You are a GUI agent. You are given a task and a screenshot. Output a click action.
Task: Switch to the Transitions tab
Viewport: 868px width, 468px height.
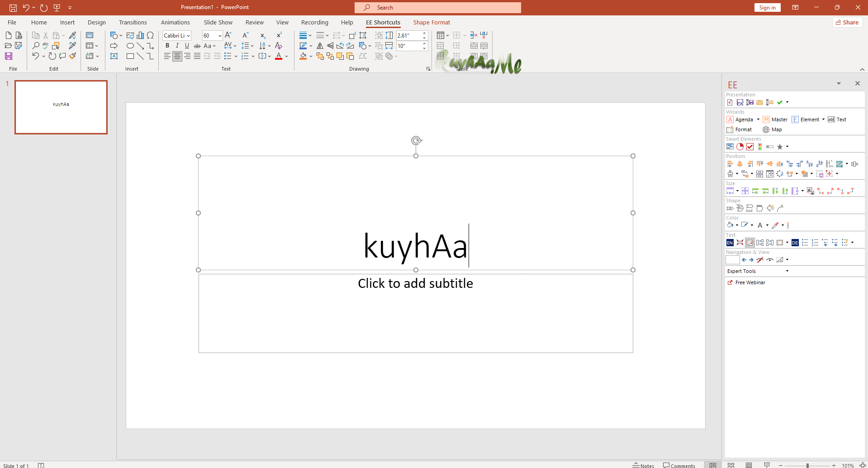pos(133,22)
